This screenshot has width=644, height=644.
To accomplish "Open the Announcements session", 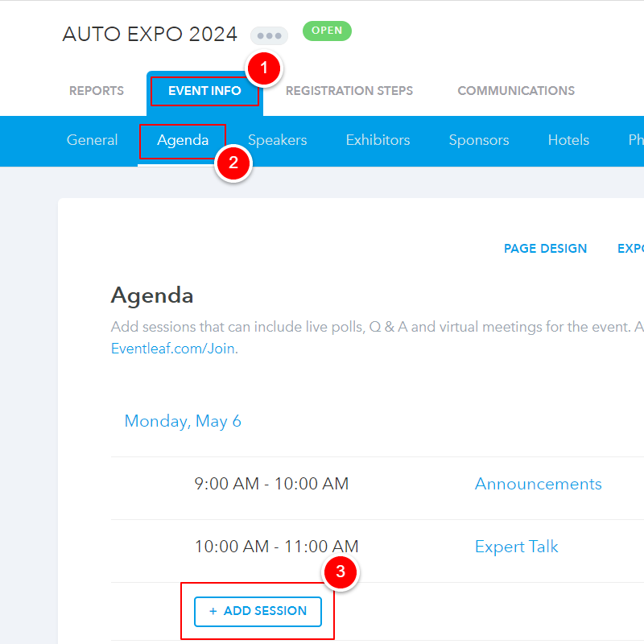I will click(x=538, y=484).
